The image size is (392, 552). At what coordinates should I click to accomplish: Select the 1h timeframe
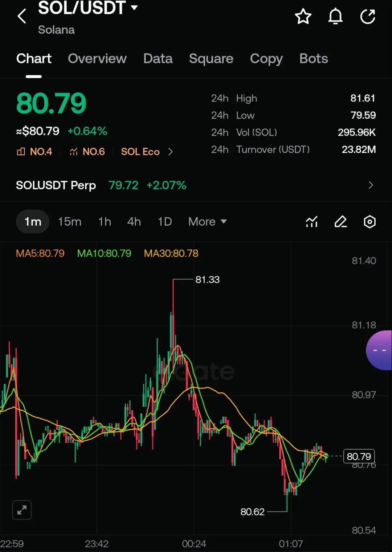[x=105, y=222]
